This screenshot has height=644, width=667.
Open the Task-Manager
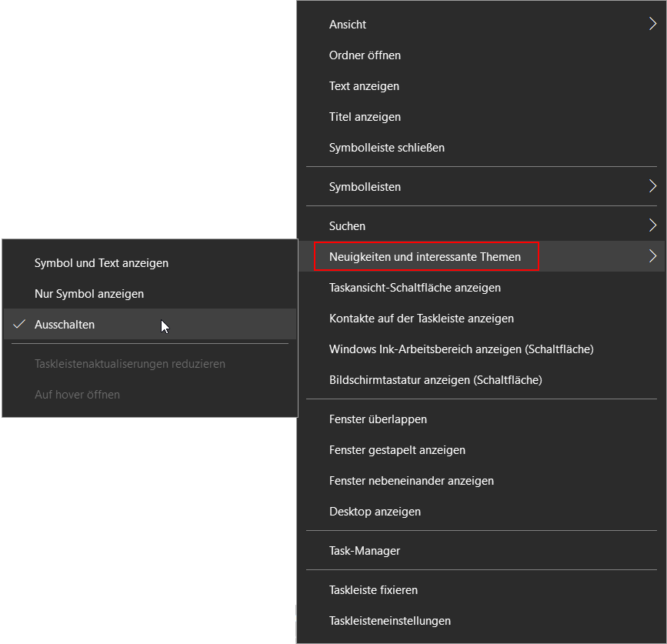tap(365, 551)
